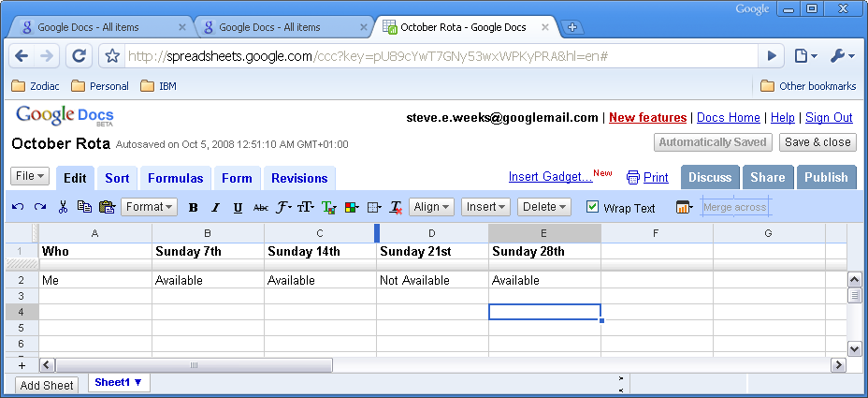Go to Docs Home
This screenshot has width=868, height=398.
[729, 117]
